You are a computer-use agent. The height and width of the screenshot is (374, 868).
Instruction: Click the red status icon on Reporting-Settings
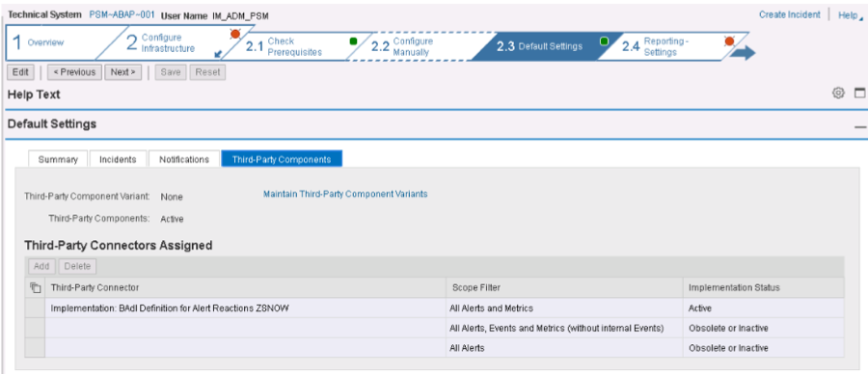click(729, 40)
